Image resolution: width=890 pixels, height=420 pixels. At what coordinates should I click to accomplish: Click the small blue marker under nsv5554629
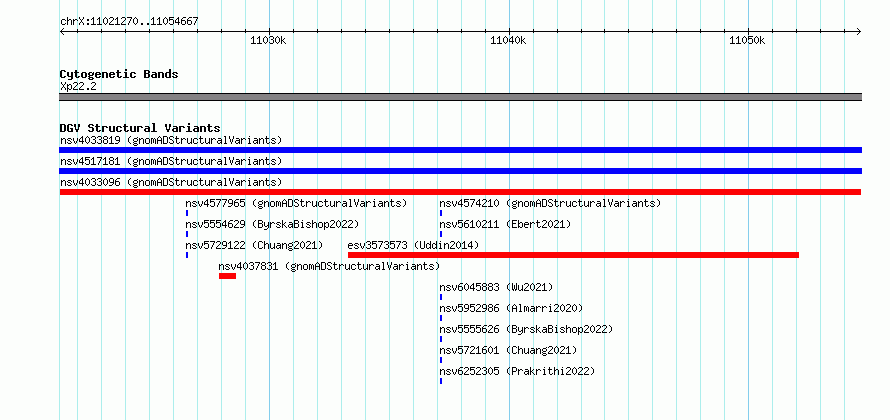pos(187,234)
